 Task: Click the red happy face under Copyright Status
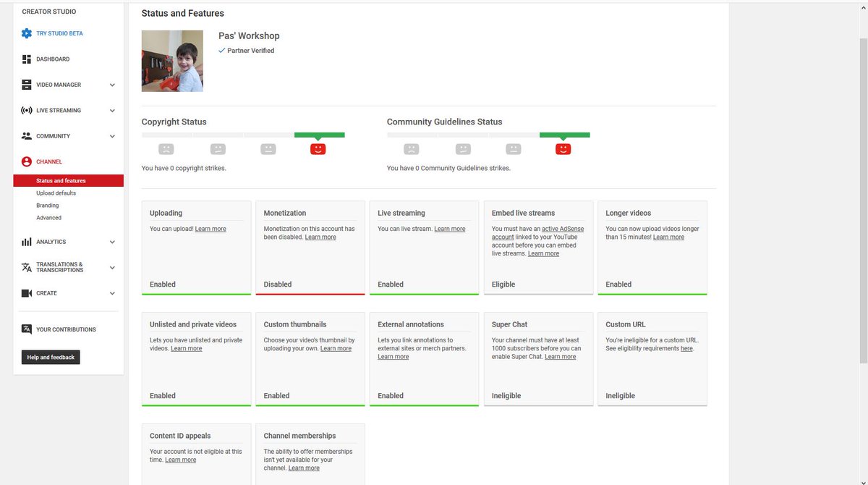(x=318, y=149)
